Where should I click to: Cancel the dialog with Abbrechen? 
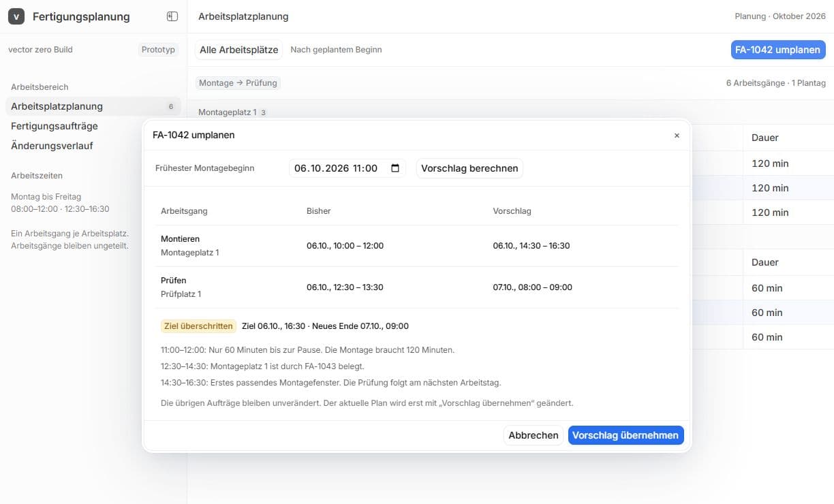[x=534, y=435]
